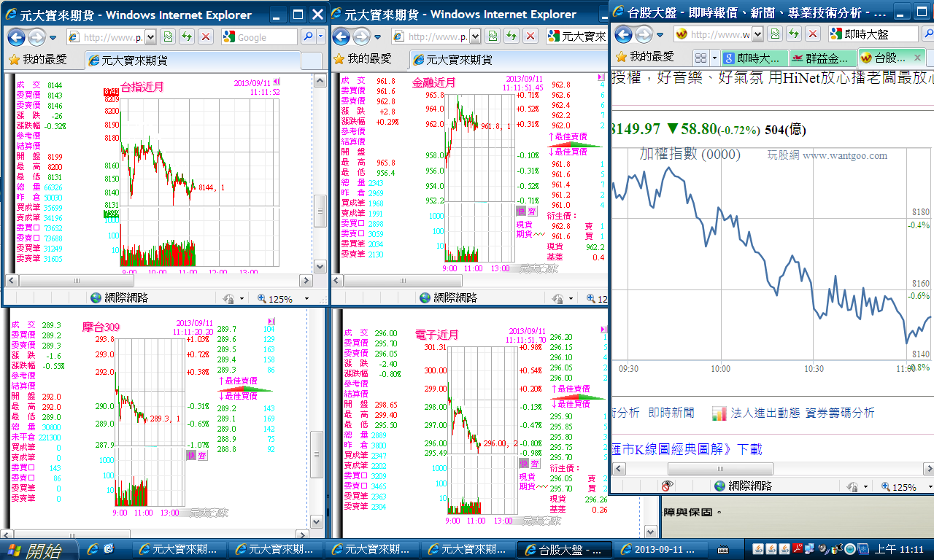The image size is (934, 560).
Task: Refresh the page in first 元大寶來期貨 window
Action: coord(187,36)
